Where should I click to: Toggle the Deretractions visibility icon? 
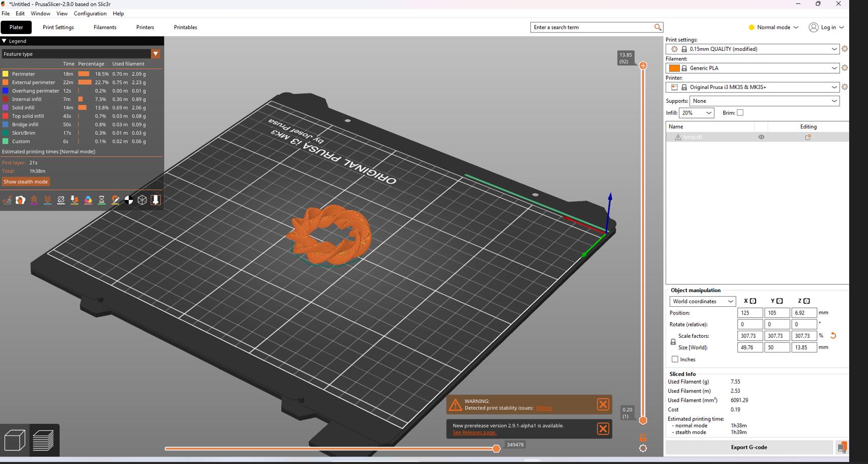pos(47,200)
